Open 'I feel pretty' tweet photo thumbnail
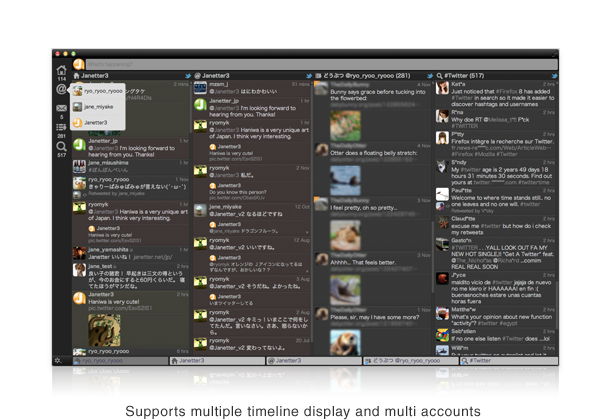The width and height of the screenshot is (610, 420). (x=345, y=235)
